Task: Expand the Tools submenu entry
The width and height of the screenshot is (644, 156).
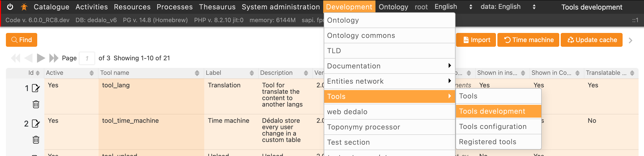Action: point(390,96)
